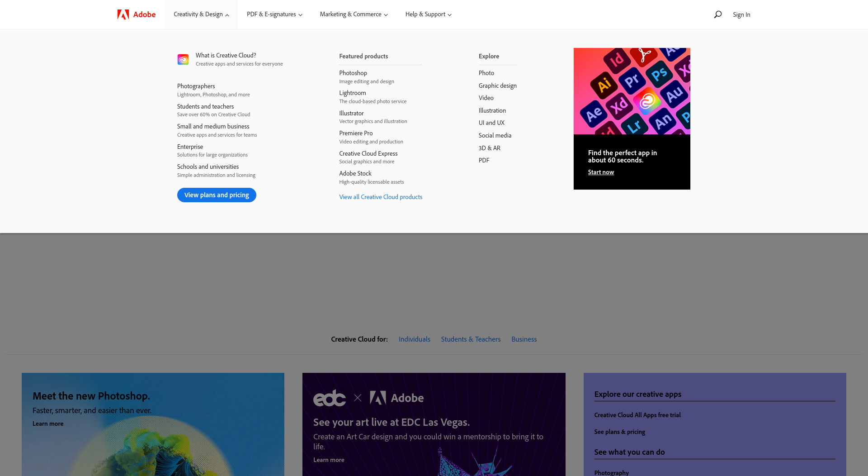The image size is (868, 476).
Task: Select Photographers menu entry
Action: (x=213, y=90)
